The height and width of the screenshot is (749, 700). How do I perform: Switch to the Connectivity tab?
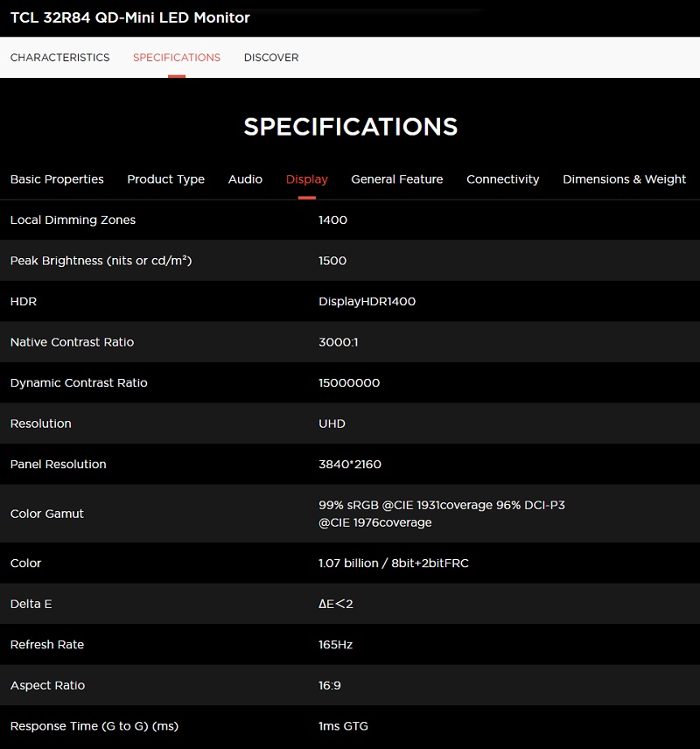(502, 179)
